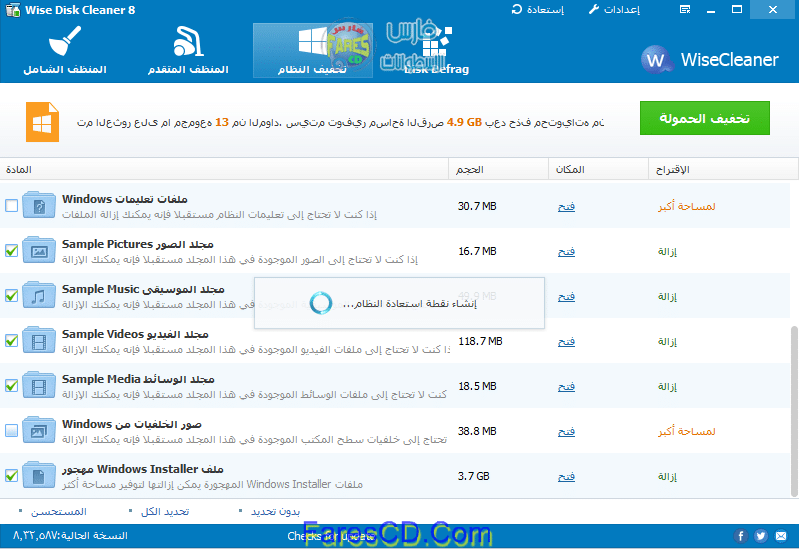The height and width of the screenshot is (549, 799).
Task: Click the Checks for update text
Action: (x=331, y=536)
